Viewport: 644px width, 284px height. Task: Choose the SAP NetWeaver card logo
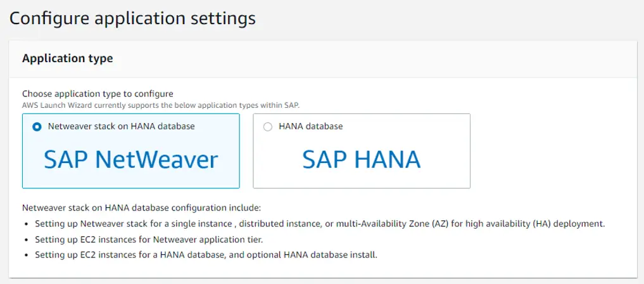click(x=131, y=160)
